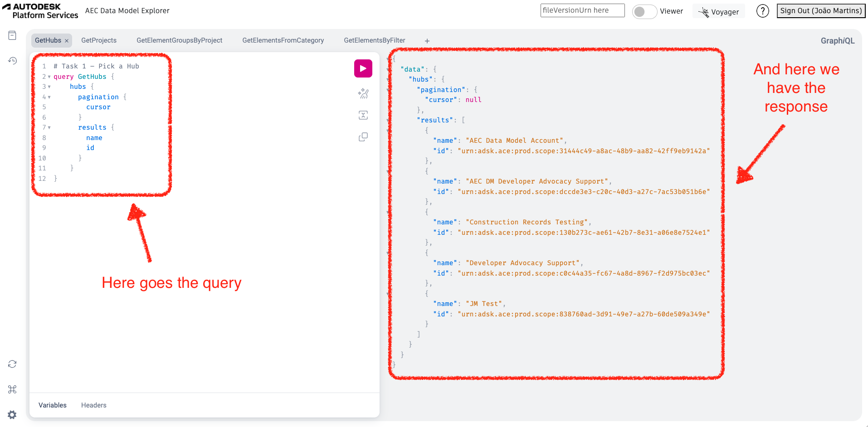The width and height of the screenshot is (868, 427).
Task: Click the "cursor": null response value
Action: (x=473, y=100)
